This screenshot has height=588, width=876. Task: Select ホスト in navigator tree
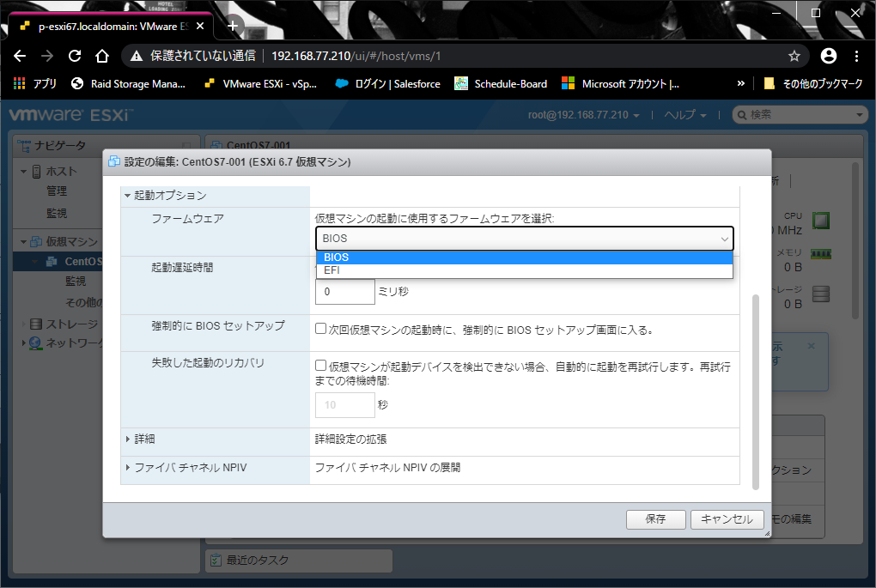[61, 172]
